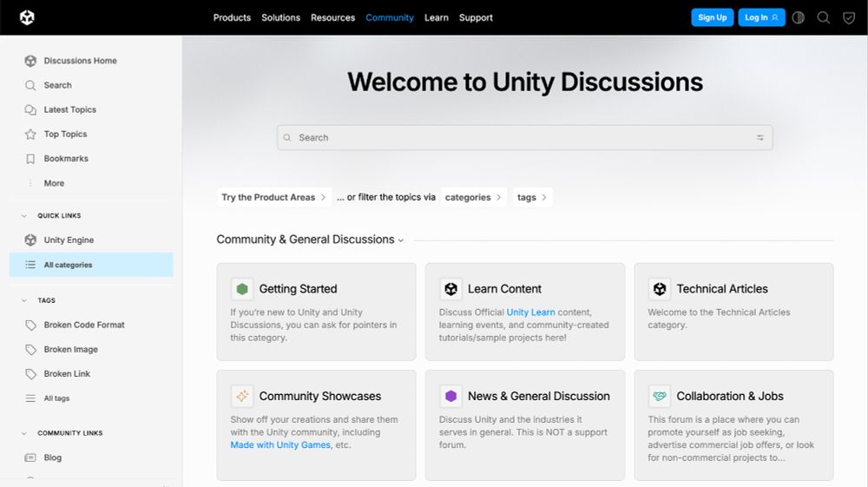Open Discussions Home text in sidebar
This screenshot has height=487, width=868.
(x=80, y=61)
